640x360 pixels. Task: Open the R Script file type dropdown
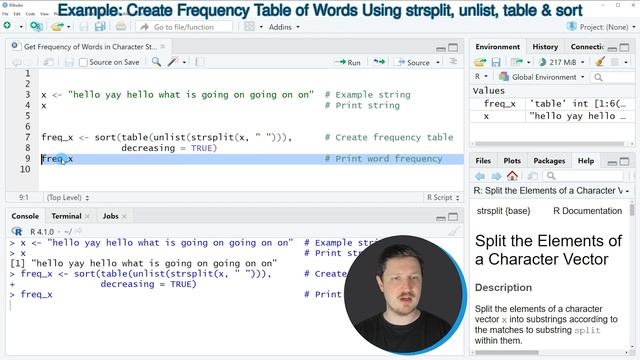click(443, 198)
